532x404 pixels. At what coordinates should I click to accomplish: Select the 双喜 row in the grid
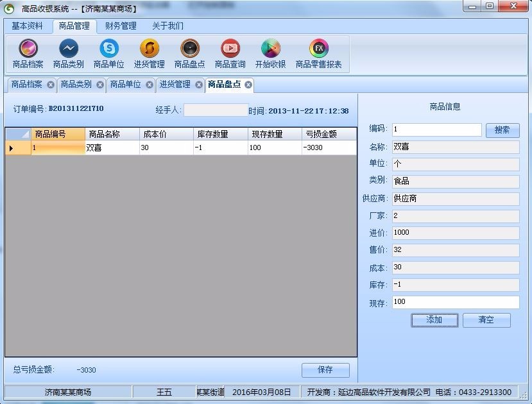[x=96, y=147]
